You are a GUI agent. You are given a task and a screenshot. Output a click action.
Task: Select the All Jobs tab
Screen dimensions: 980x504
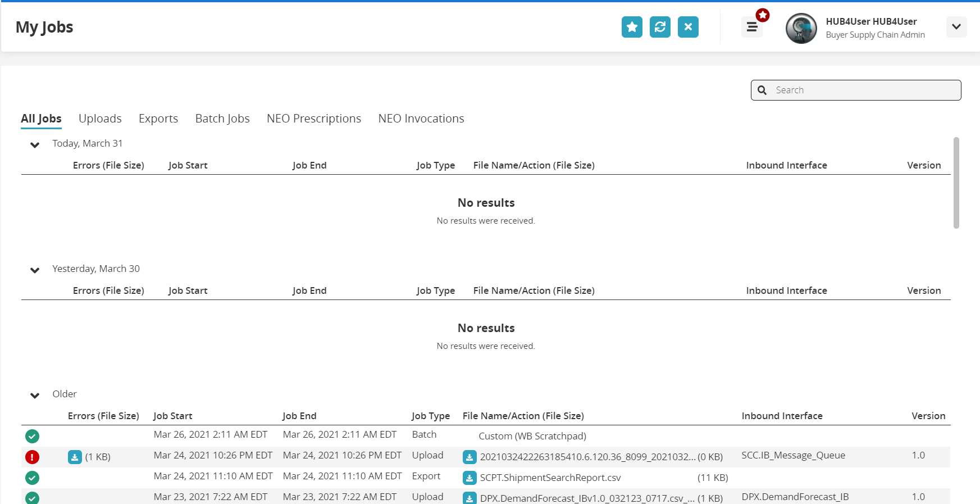click(41, 119)
